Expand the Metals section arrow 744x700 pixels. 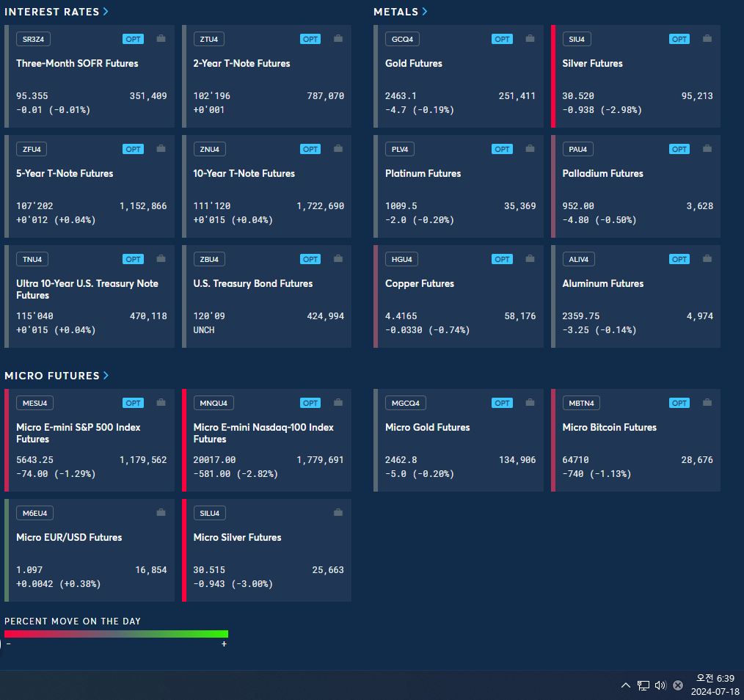click(x=425, y=12)
